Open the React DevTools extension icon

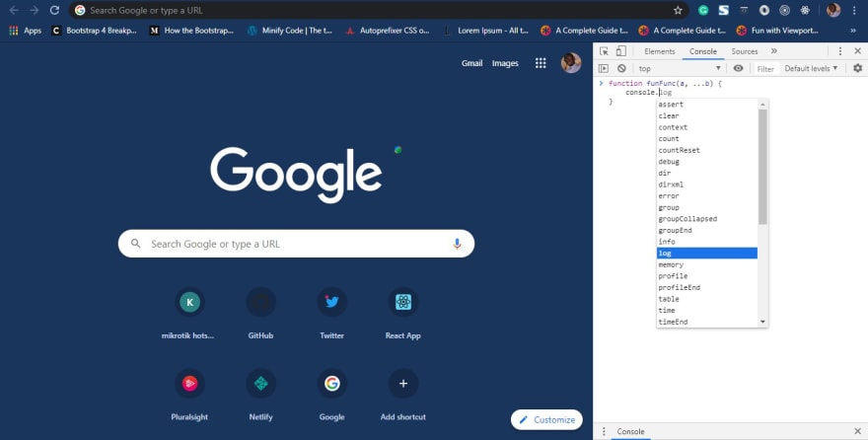[x=805, y=10]
